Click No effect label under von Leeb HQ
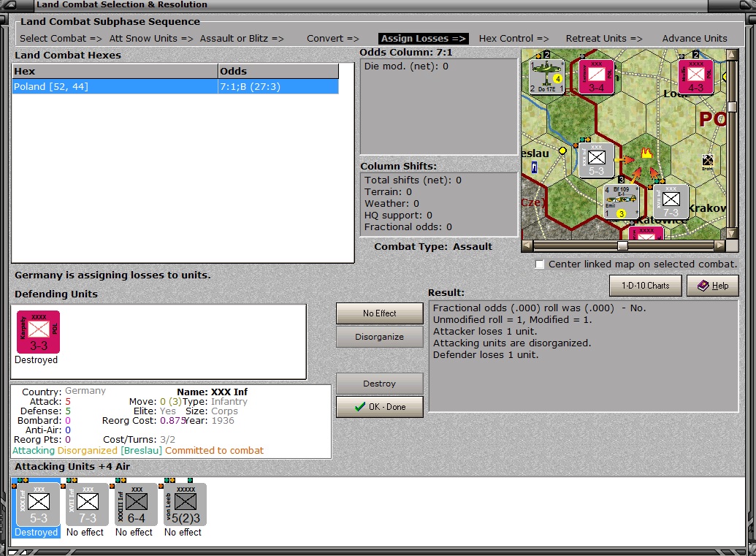The height and width of the screenshot is (556, 756). point(183,533)
